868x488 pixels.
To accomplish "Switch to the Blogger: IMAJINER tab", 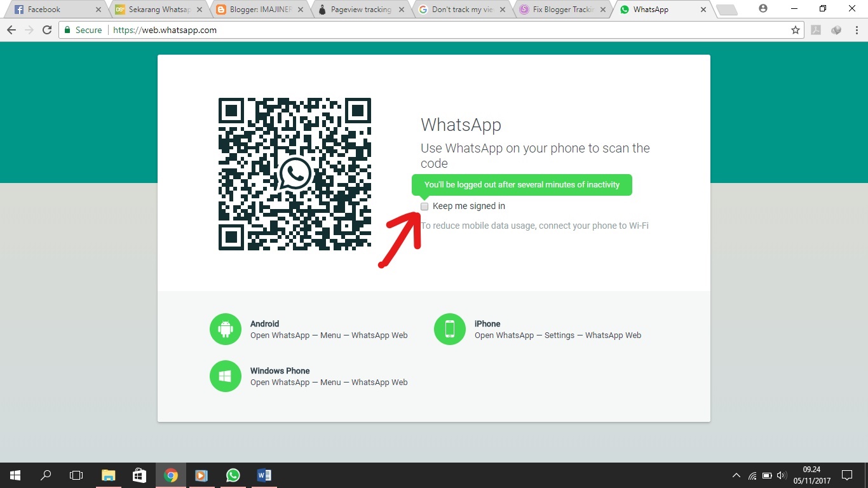I will click(x=259, y=10).
